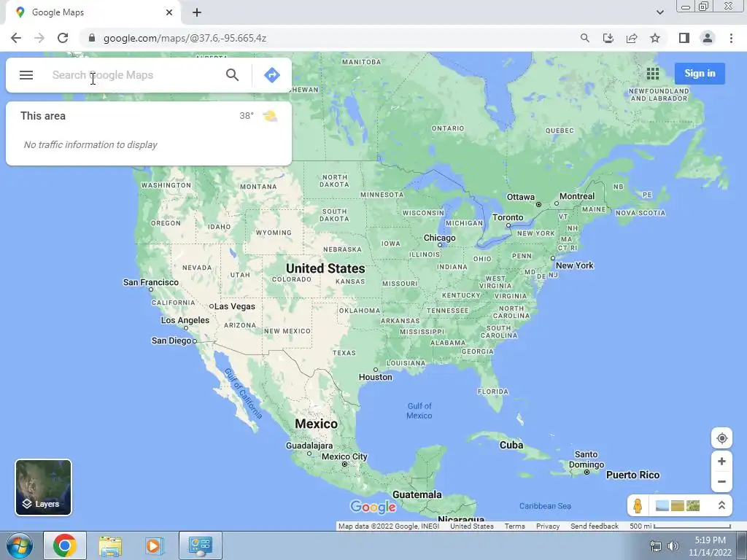The height and width of the screenshot is (560, 747).
Task: Click the Chicago city label on map
Action: 439,238
